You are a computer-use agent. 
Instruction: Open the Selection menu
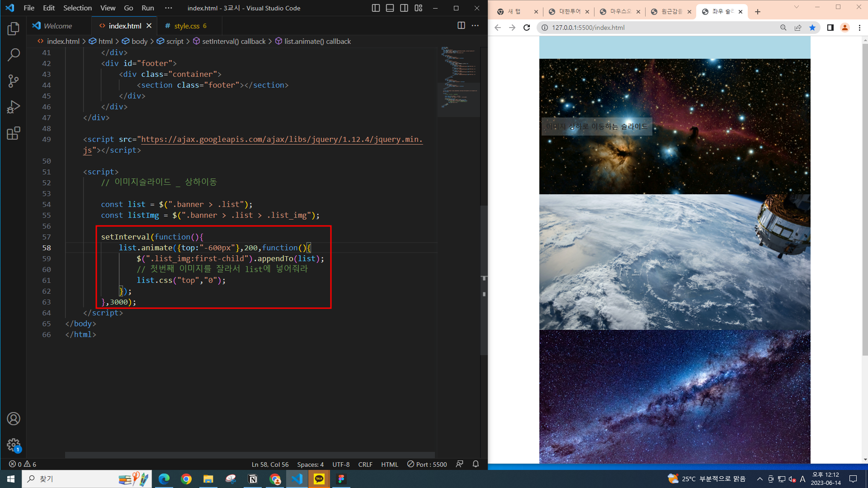pos(77,8)
